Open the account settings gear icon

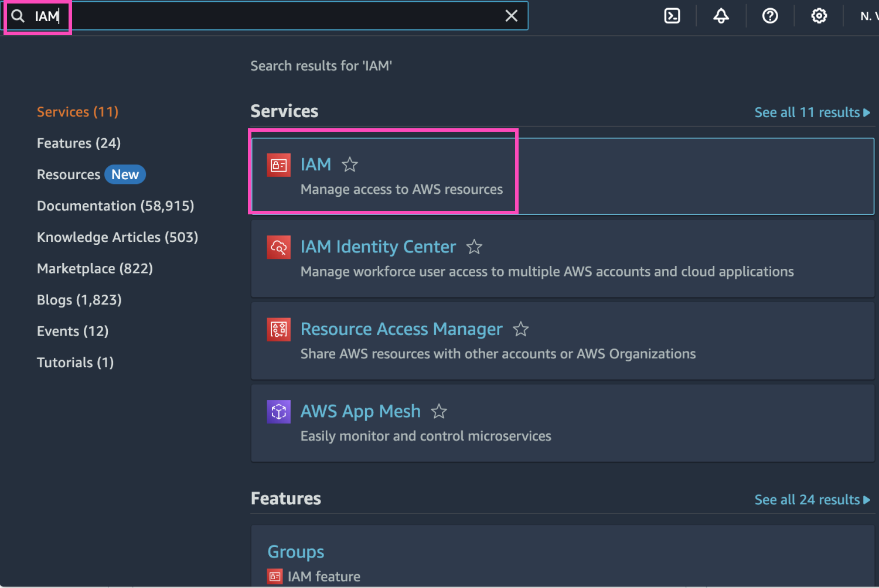(x=818, y=16)
